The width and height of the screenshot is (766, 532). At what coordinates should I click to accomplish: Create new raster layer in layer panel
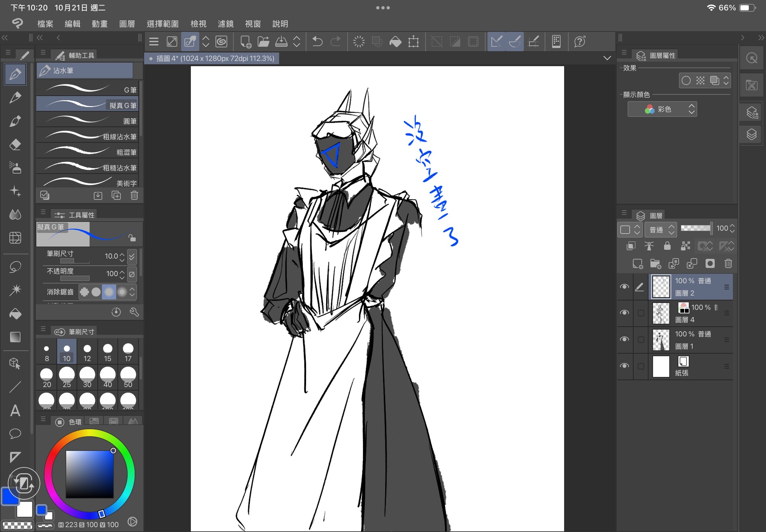637,264
